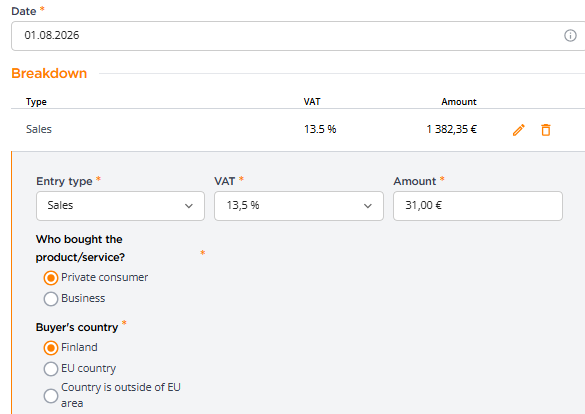Choose EU country radio option
Screen dimensions: 585x414
pos(51,369)
